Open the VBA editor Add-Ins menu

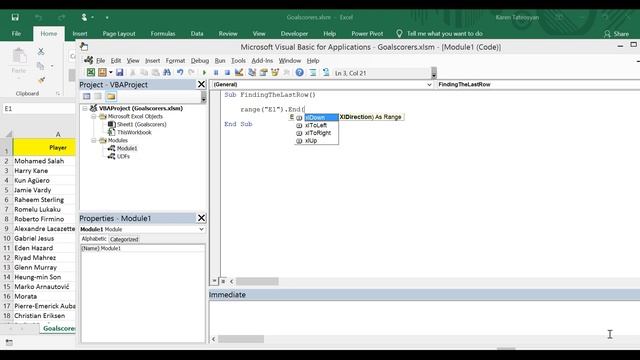pos(262,60)
